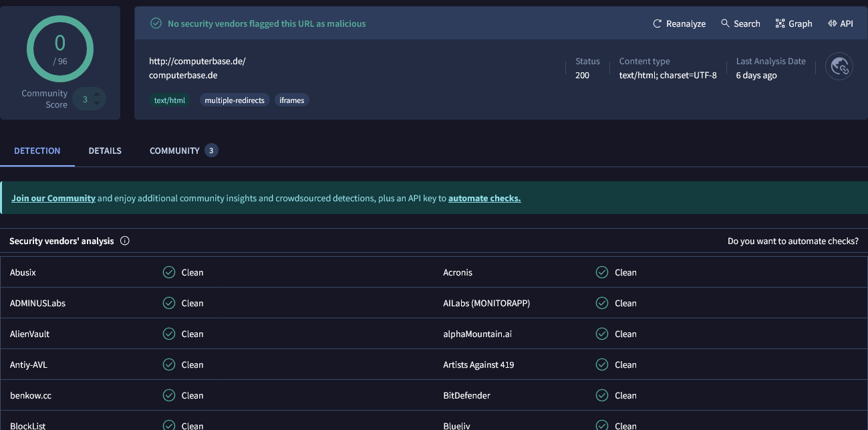Screen dimensions: 868x430
Task: Open the COMMUNITY tab
Action: point(174,150)
